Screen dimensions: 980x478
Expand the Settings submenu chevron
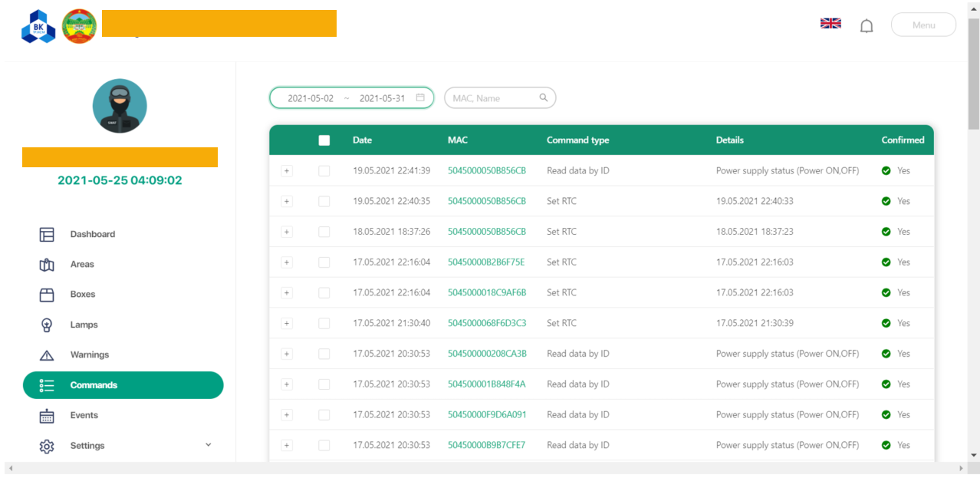tap(208, 445)
